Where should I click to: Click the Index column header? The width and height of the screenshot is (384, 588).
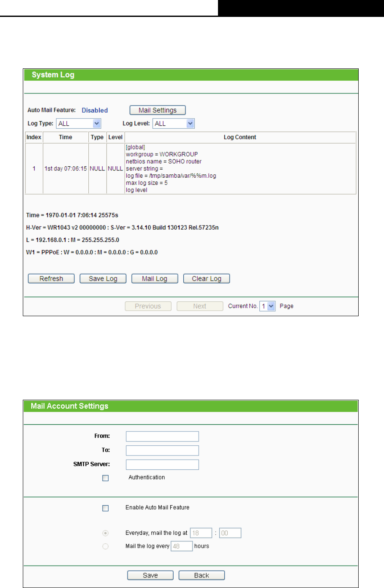[34, 137]
